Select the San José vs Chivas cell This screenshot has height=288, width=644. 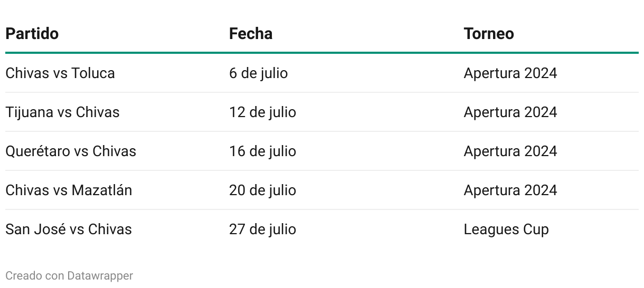69,229
